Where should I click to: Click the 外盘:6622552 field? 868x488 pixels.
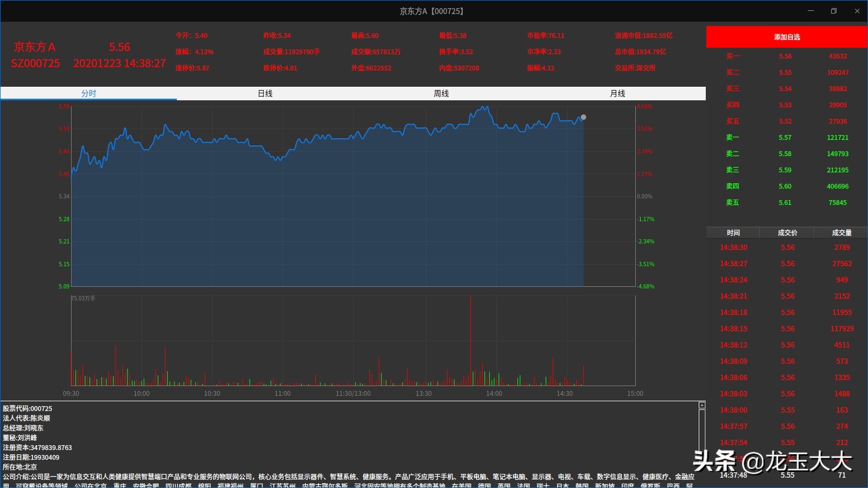point(371,68)
